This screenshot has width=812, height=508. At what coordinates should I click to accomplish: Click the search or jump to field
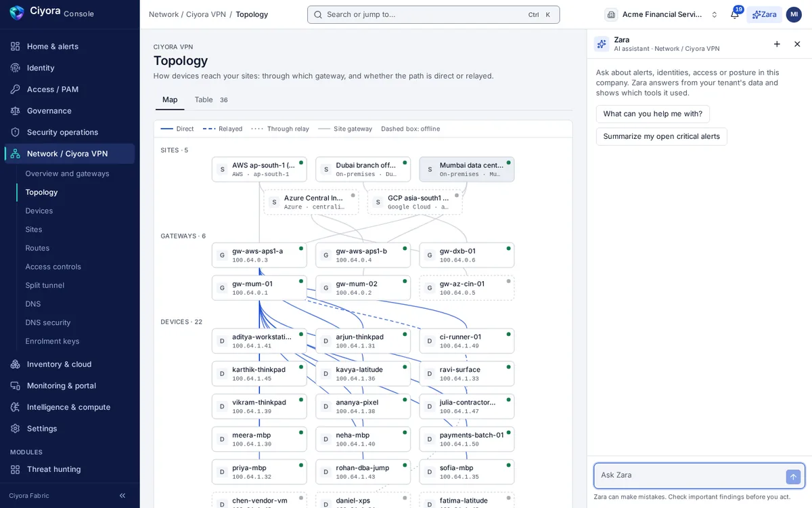point(433,14)
